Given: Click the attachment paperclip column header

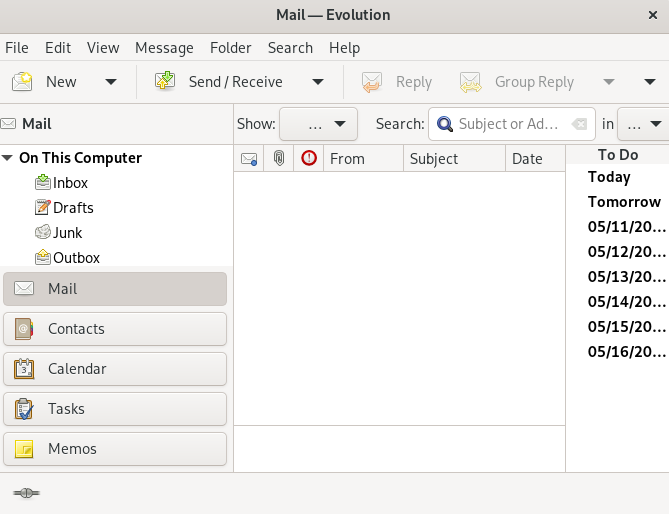Looking at the screenshot, I should pyautogui.click(x=279, y=158).
